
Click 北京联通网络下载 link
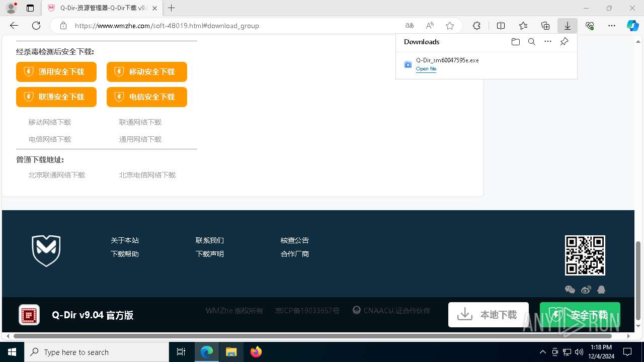click(57, 175)
